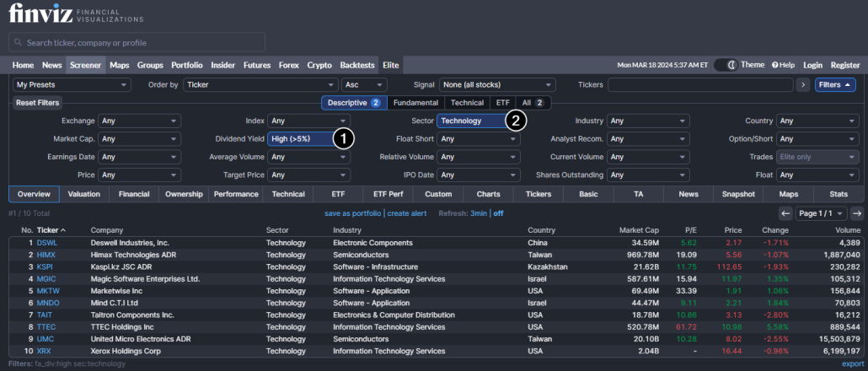868x371 pixels.
Task: Go to the next results page arrow
Action: point(856,213)
